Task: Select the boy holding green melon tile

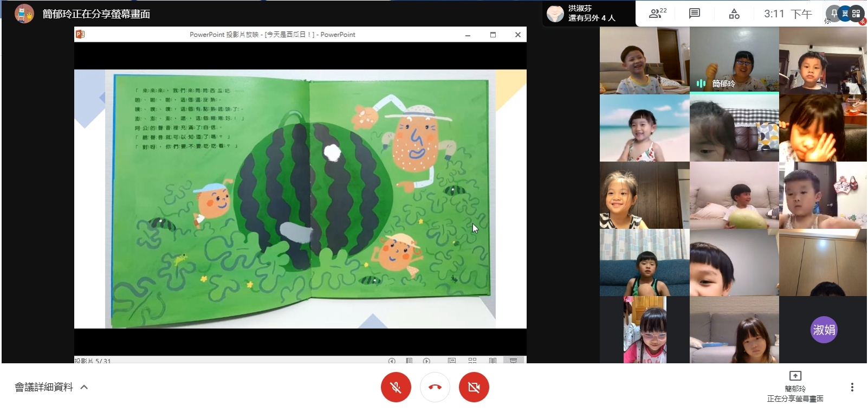Action: [734, 195]
